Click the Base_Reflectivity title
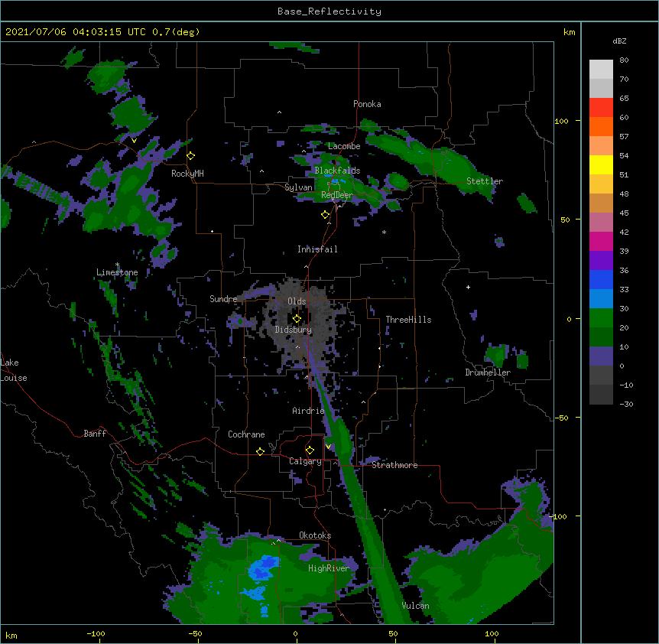Image resolution: width=659 pixels, height=644 pixels. pos(329,11)
